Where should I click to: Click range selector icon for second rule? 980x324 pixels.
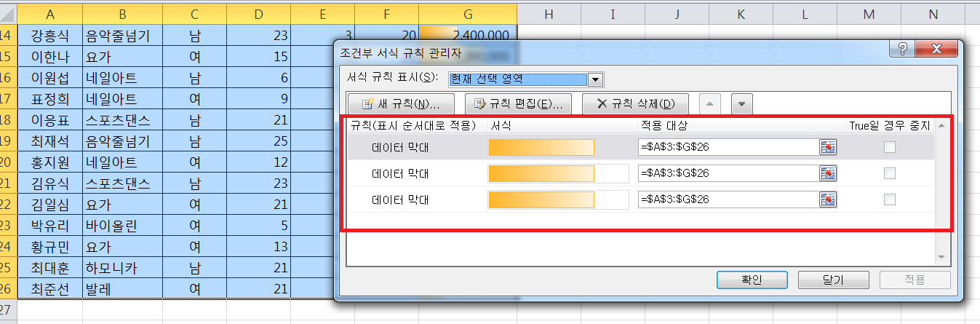(x=827, y=173)
